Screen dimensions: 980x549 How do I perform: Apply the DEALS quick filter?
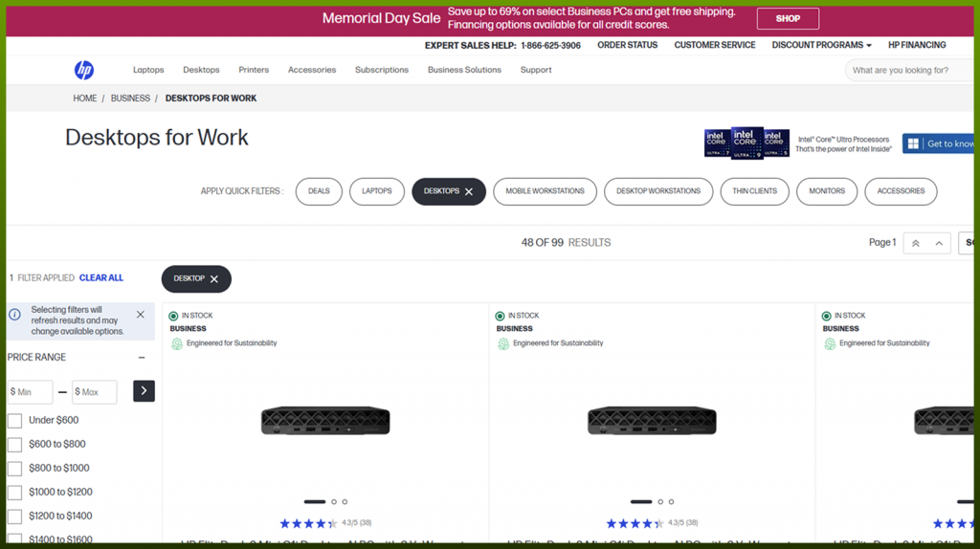[319, 191]
